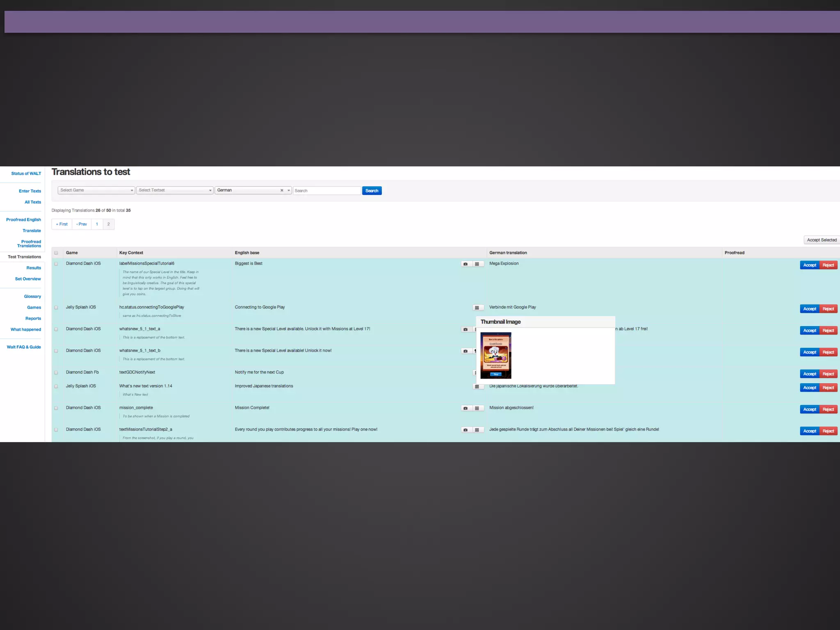Open the Select Game dropdown
Image resolution: width=840 pixels, height=630 pixels.
coord(96,190)
